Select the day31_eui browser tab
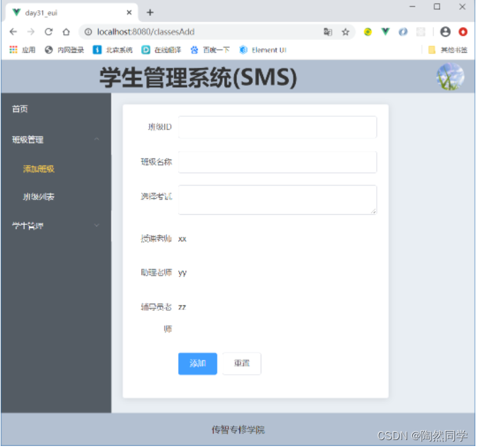 point(72,13)
